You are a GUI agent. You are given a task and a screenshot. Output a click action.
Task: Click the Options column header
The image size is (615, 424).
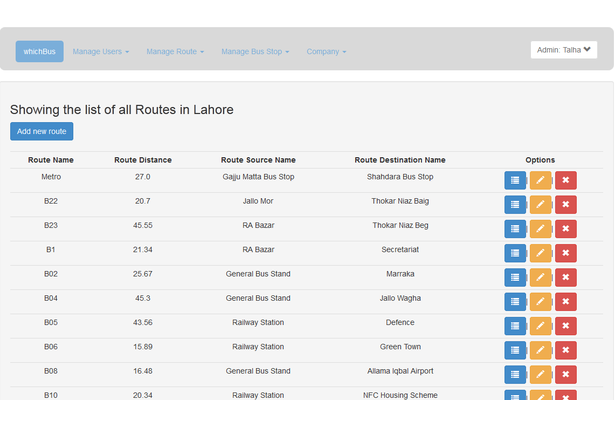(x=540, y=160)
